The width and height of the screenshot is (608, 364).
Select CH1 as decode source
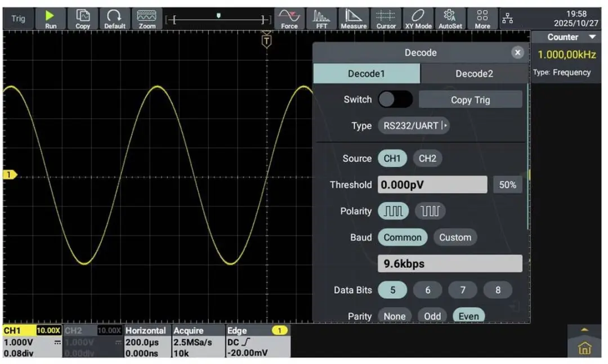pyautogui.click(x=392, y=158)
